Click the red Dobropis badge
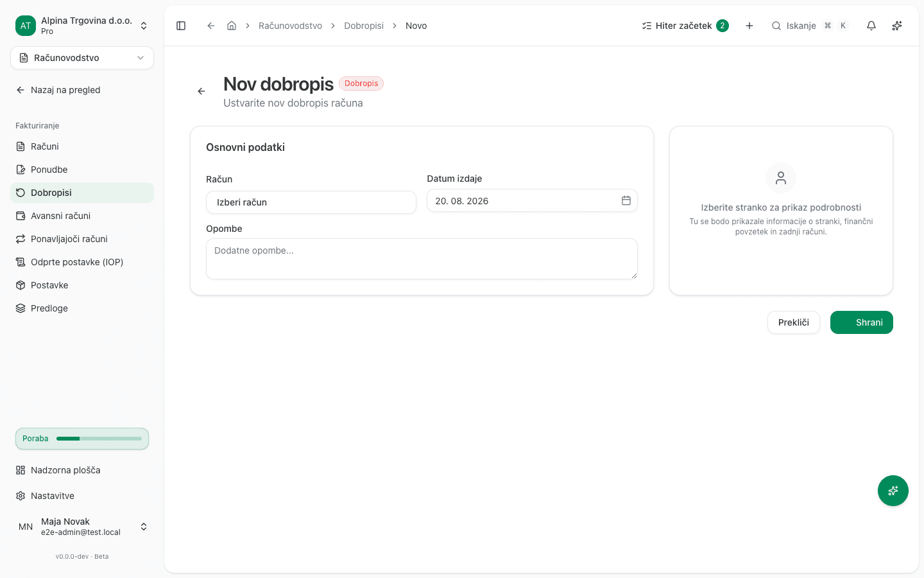The width and height of the screenshot is (924, 578). click(361, 83)
